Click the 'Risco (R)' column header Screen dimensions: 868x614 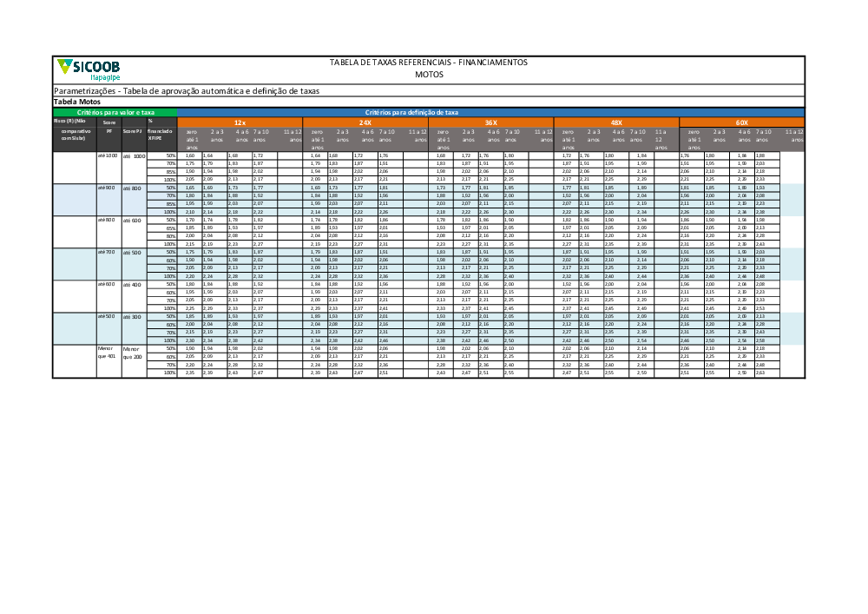(x=74, y=131)
